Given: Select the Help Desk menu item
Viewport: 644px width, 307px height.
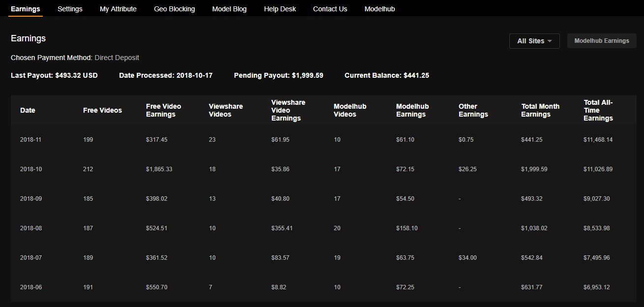Looking at the screenshot, I should click(x=280, y=9).
